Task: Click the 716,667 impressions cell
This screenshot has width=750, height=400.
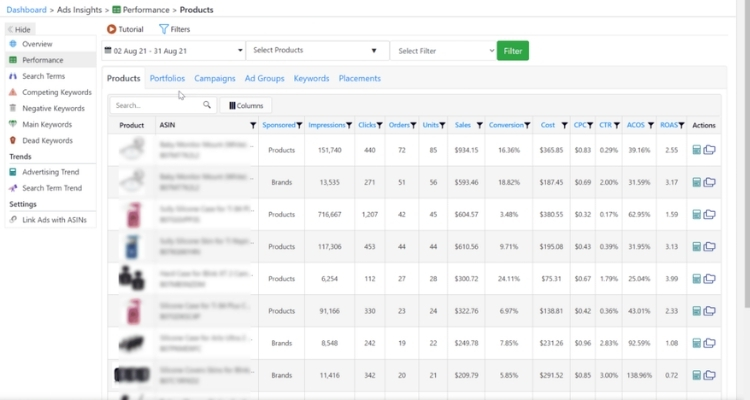Action: coord(330,214)
